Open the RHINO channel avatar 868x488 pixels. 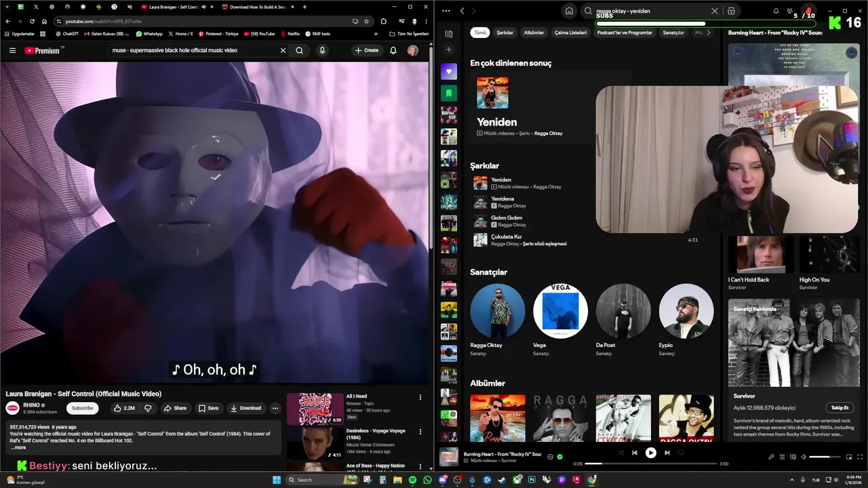12,408
